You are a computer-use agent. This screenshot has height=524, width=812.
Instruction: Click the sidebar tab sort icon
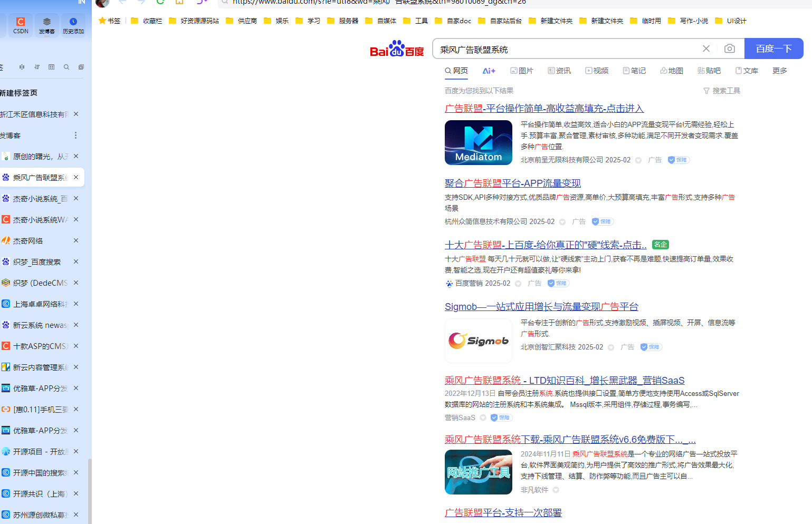click(37, 67)
